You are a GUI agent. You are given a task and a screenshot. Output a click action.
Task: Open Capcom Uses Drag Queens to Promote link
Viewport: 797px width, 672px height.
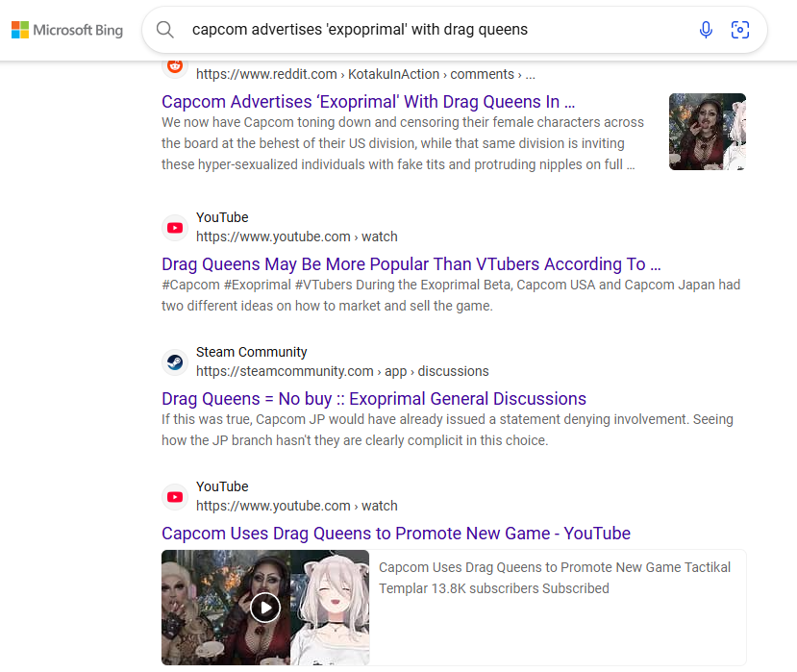[396, 534]
